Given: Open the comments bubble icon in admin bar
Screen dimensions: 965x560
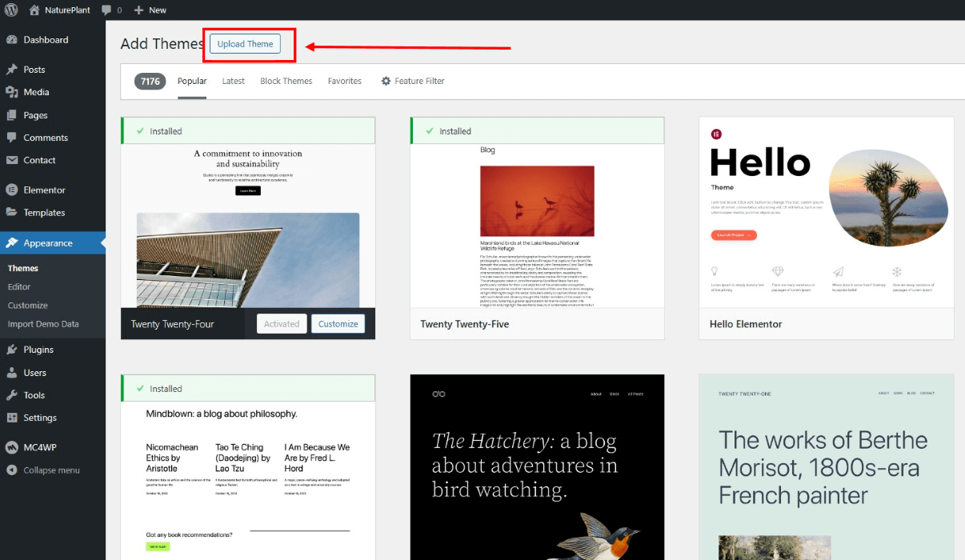Looking at the screenshot, I should click(x=107, y=10).
